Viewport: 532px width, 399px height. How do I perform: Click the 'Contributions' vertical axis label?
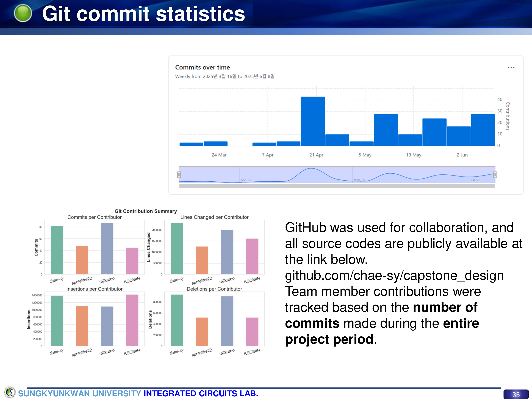[x=508, y=116]
